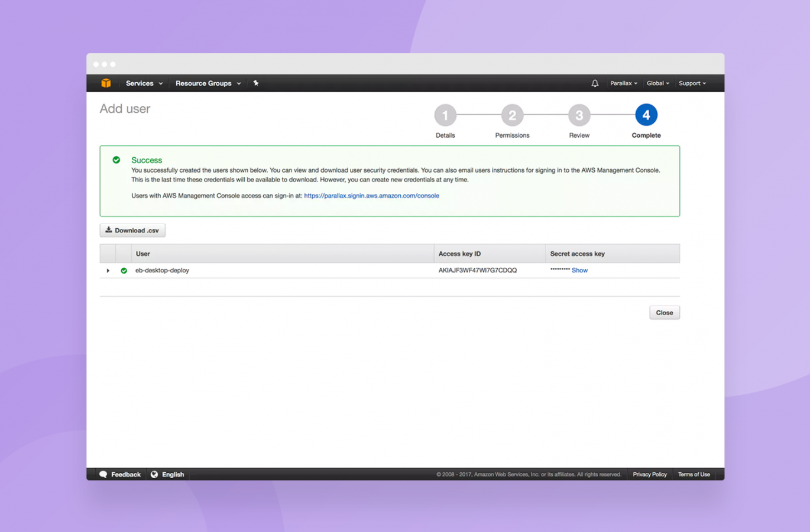
Task: Click the pin shortcuts icon
Action: pyautogui.click(x=256, y=83)
